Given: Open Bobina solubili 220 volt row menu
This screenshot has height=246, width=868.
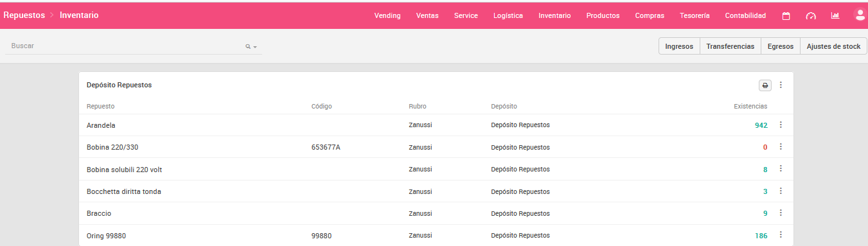Looking at the screenshot, I should pos(781,168).
